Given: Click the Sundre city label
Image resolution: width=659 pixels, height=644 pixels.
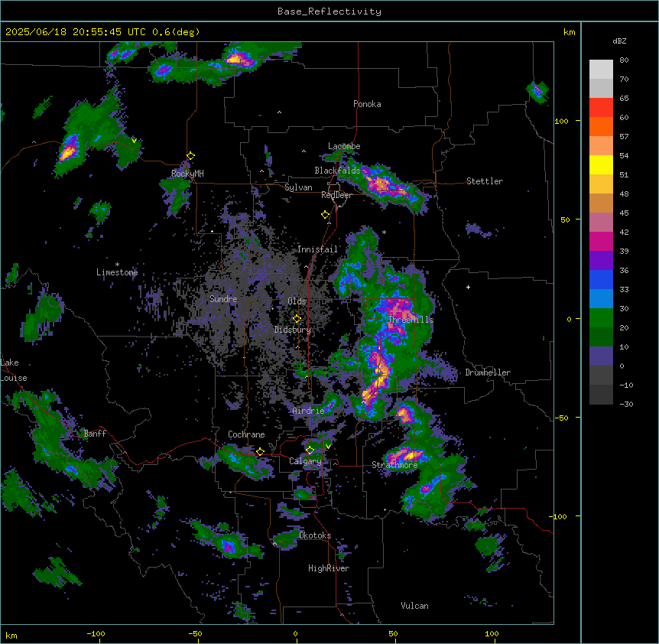Looking at the screenshot, I should click(223, 299).
